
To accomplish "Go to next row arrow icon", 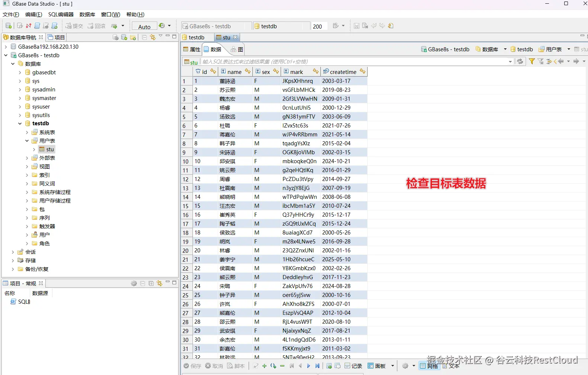I will (308, 366).
